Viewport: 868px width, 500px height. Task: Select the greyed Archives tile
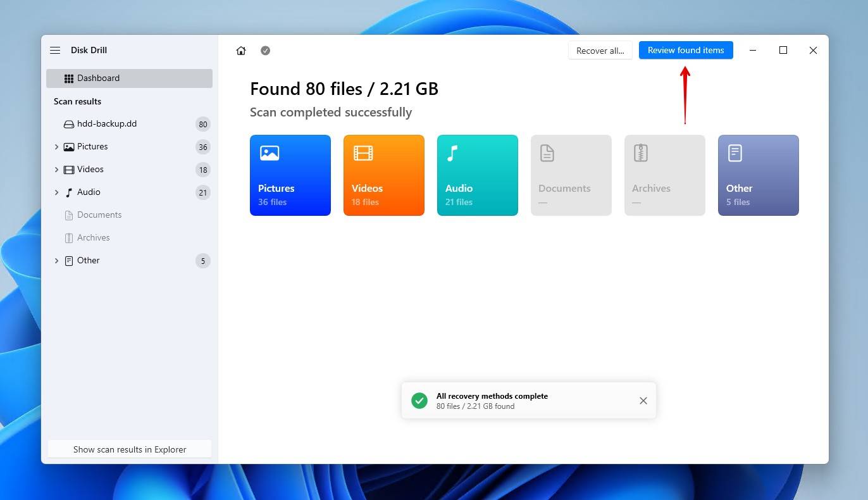(x=664, y=175)
